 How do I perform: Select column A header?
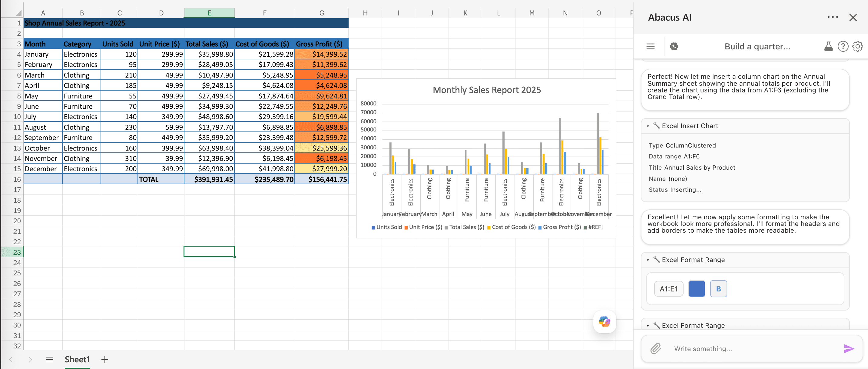tap(43, 13)
